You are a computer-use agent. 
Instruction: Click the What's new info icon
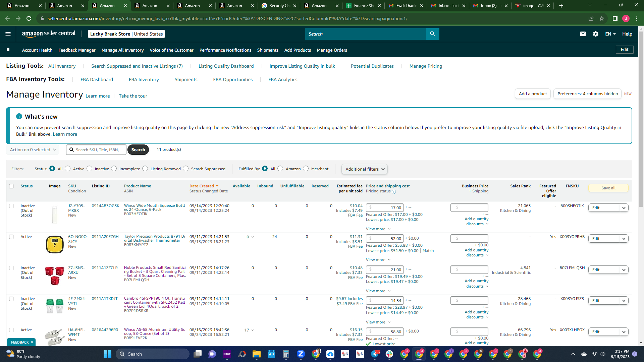coord(19,116)
